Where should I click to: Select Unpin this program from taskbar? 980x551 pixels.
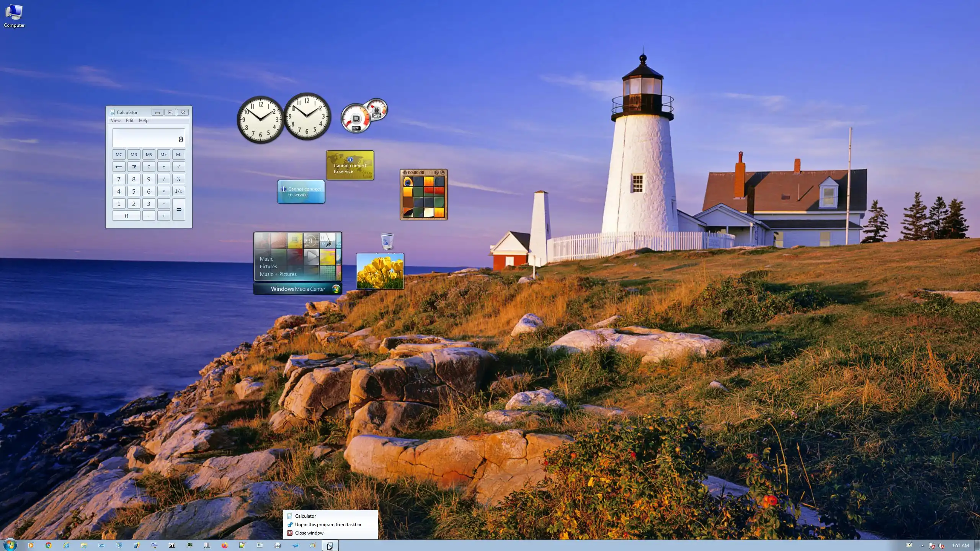pos(328,525)
